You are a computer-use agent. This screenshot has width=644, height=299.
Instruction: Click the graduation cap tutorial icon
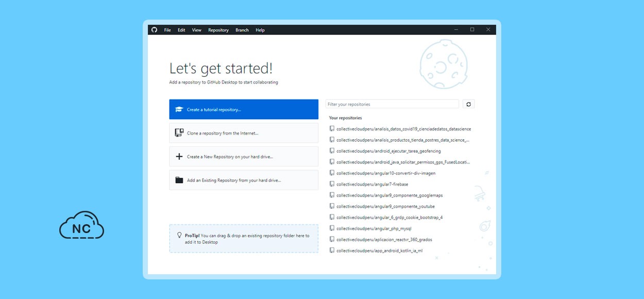[x=179, y=109]
